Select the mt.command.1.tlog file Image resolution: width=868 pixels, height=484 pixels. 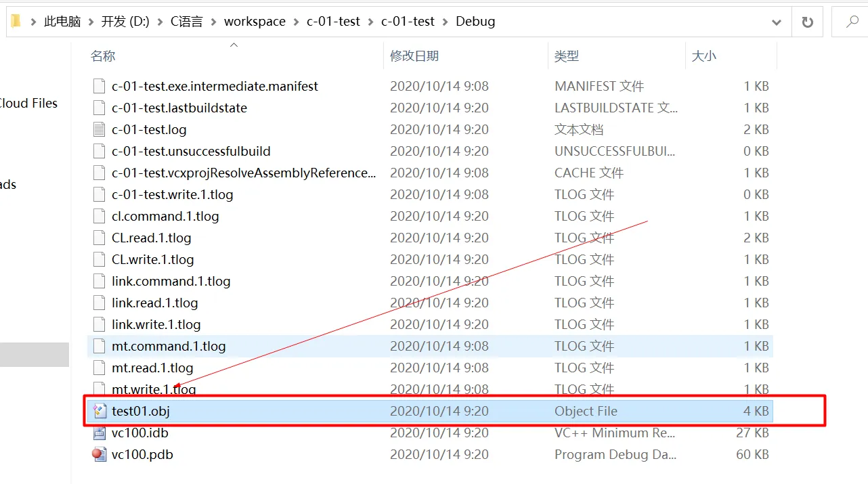pyautogui.click(x=169, y=346)
